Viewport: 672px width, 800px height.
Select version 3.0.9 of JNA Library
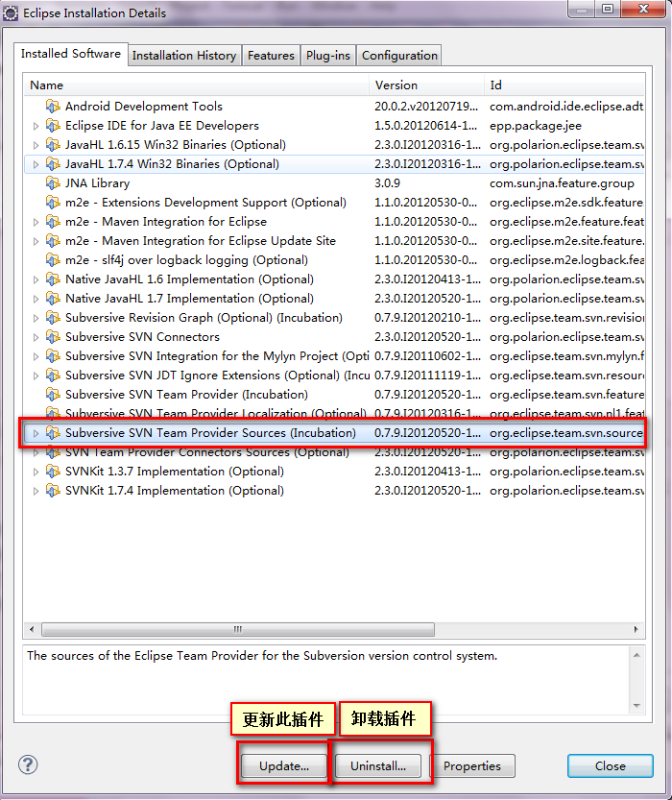pos(387,183)
